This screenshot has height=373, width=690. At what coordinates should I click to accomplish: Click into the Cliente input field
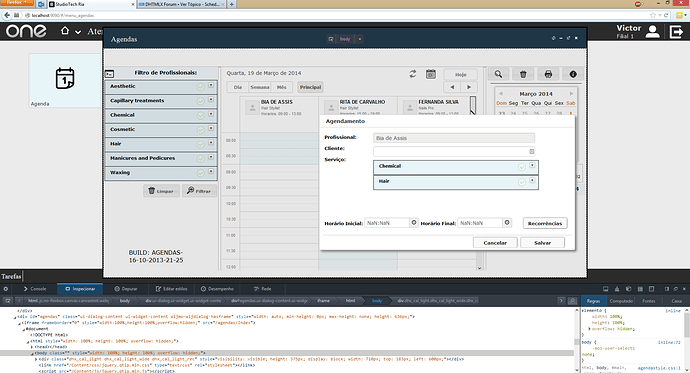[451, 151]
